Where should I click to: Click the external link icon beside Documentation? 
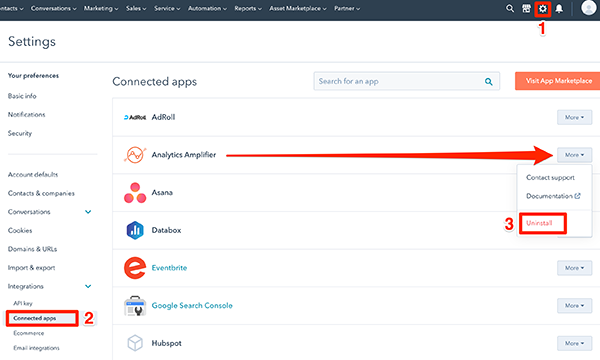(x=577, y=196)
